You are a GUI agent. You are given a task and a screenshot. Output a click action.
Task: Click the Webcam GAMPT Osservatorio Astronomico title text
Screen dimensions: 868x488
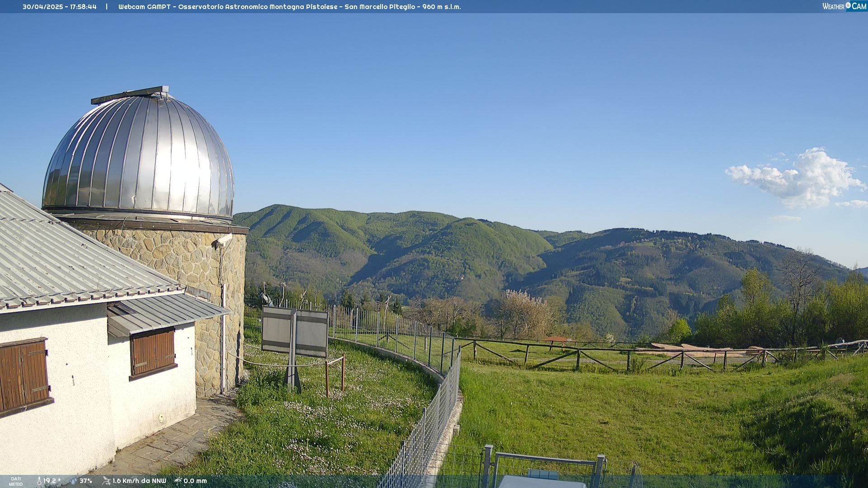(x=290, y=7)
